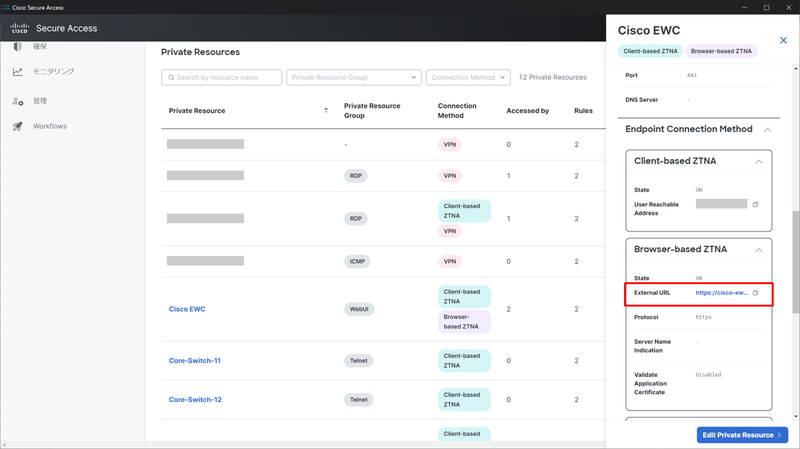Open the Core-Switch-11 resource link
This screenshot has height=449, width=800.
click(x=195, y=360)
